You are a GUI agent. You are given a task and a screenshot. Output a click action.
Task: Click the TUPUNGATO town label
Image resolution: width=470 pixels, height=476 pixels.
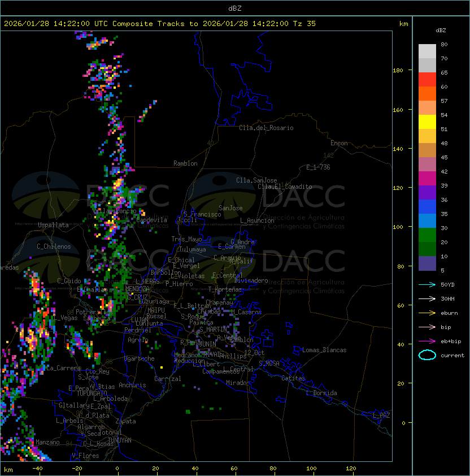[92, 393]
